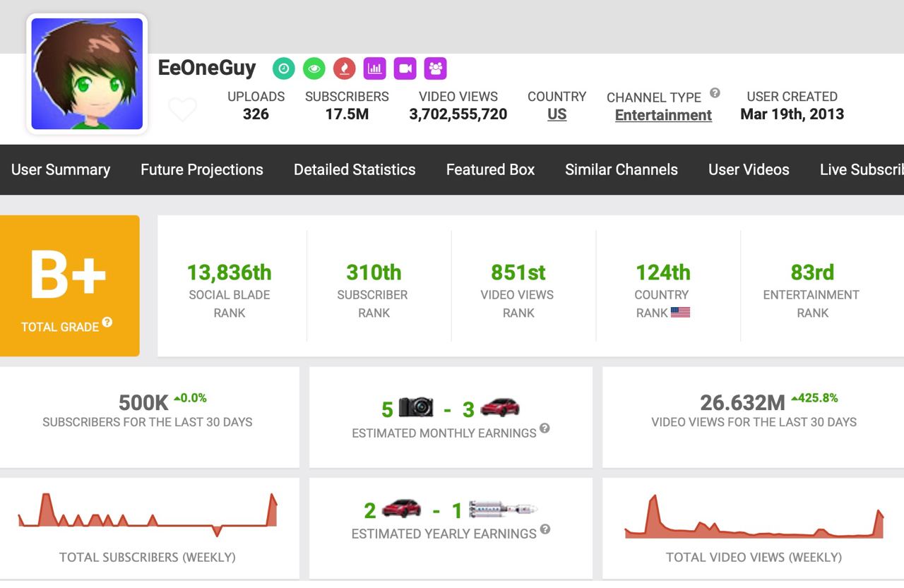Open the Live Subscriber tab

(862, 169)
